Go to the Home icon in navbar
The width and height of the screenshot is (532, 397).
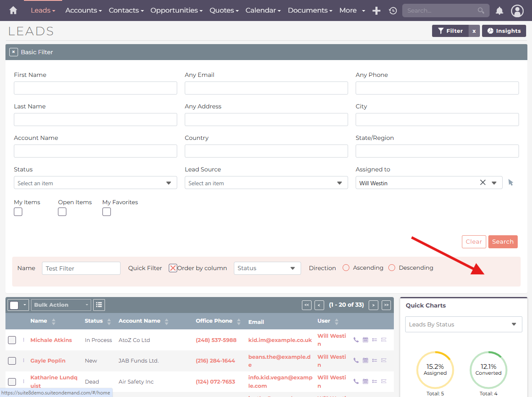coord(13,11)
